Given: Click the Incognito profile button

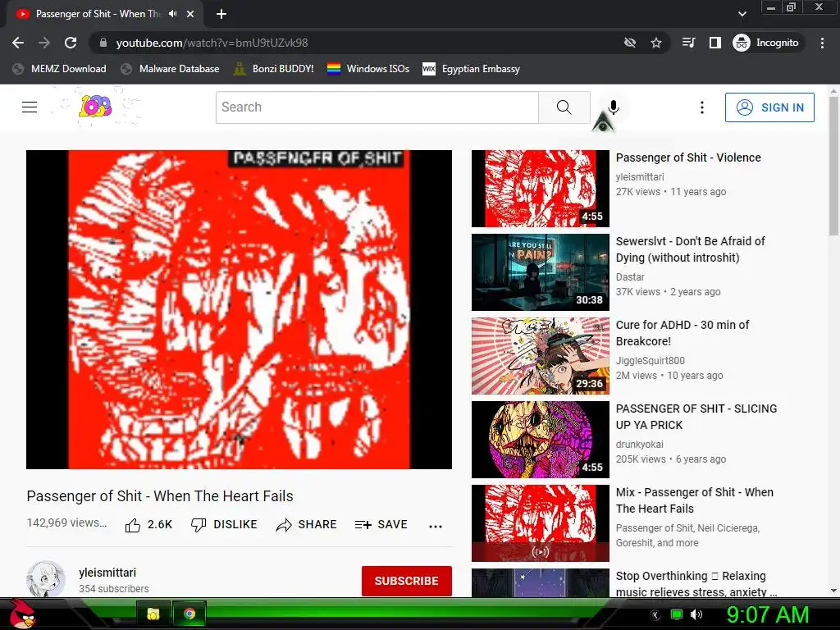Looking at the screenshot, I should pos(766,43).
